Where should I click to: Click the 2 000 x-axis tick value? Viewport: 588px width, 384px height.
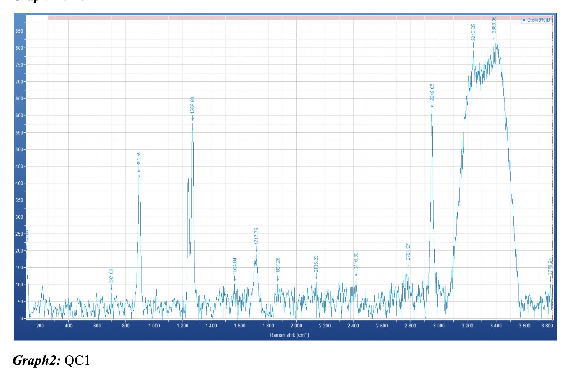[296, 326]
